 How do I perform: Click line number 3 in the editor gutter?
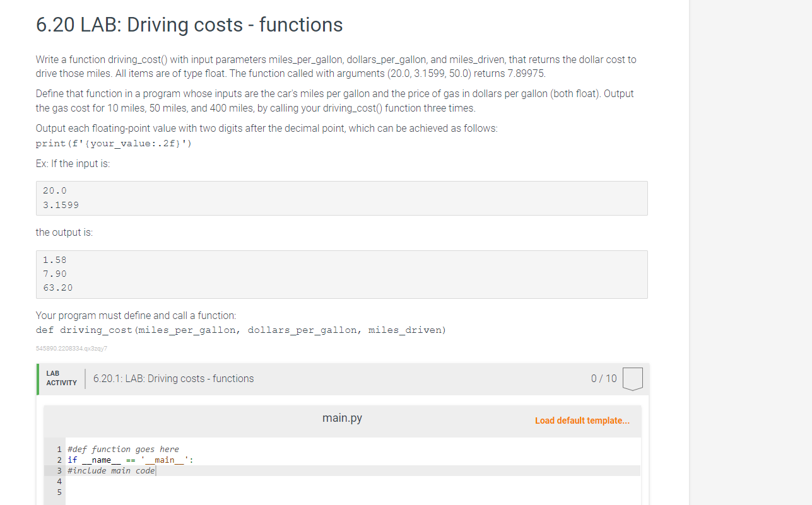click(x=59, y=470)
